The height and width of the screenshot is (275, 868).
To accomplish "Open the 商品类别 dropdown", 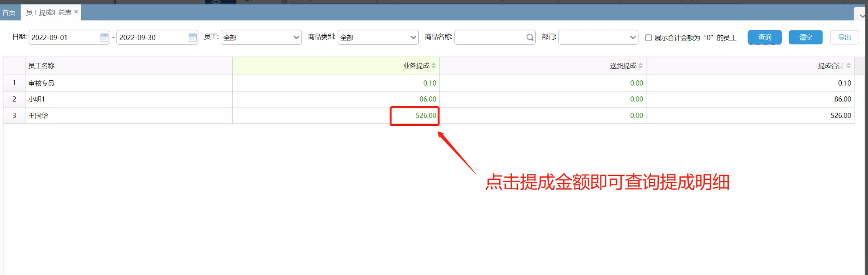I will 378,37.
